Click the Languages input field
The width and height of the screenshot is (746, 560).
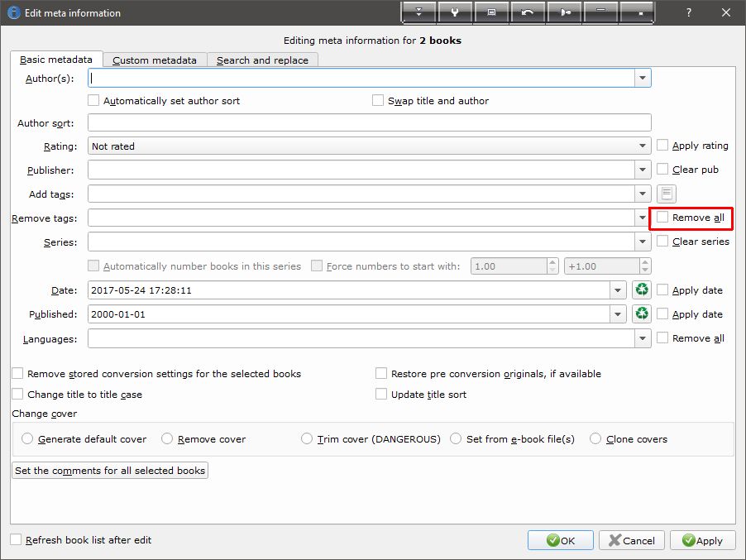361,339
